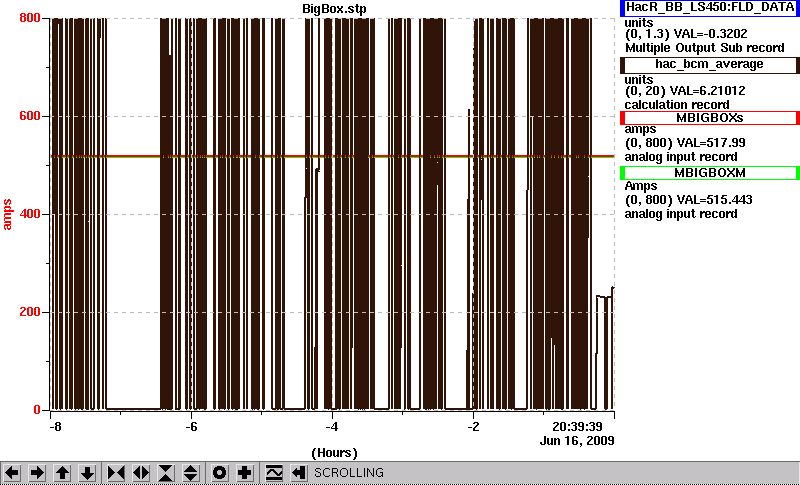Click the 'Multiple Output Sub record' description

tap(705, 48)
